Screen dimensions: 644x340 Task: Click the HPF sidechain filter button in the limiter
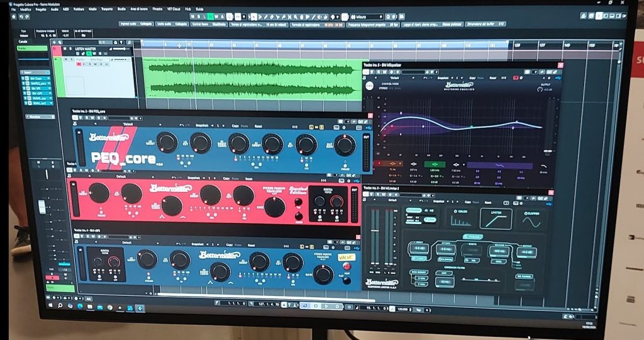point(444,273)
